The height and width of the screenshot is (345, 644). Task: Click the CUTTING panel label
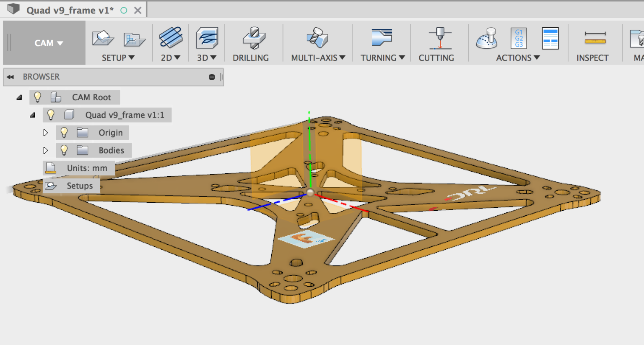pos(436,58)
